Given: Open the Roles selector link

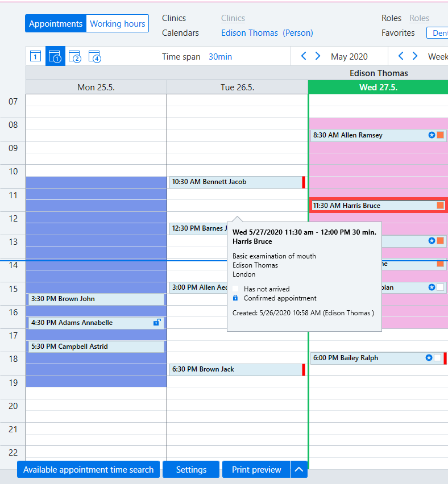Looking at the screenshot, I should pos(419,18).
